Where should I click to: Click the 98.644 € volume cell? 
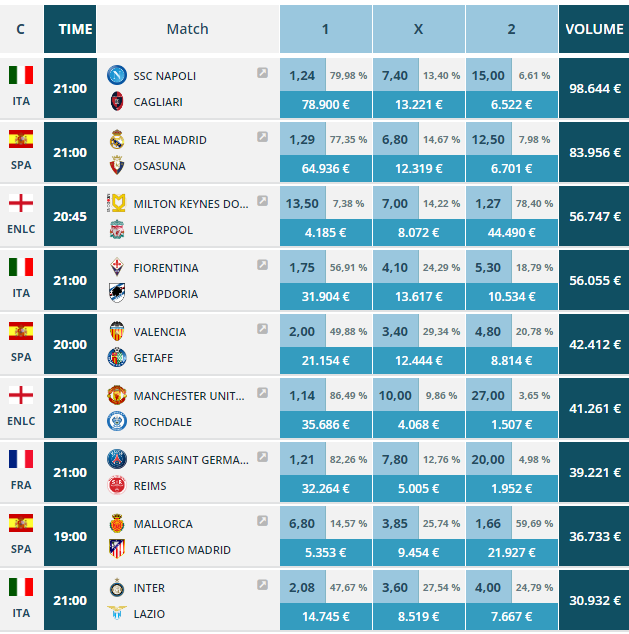[x=594, y=89]
